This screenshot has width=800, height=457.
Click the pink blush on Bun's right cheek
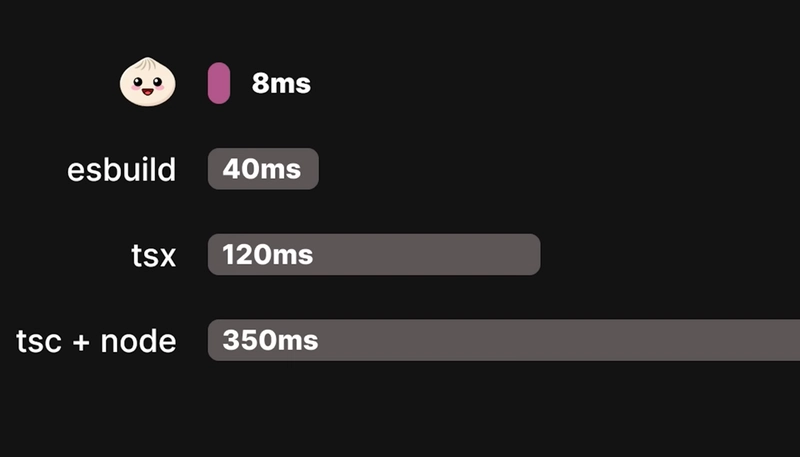click(161, 88)
